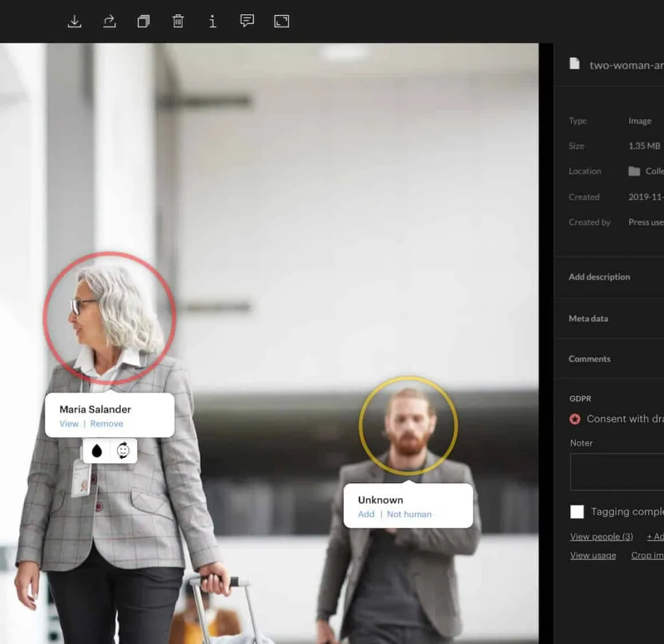Click View link for Maria Salander
Image resolution: width=664 pixels, height=644 pixels.
[69, 423]
